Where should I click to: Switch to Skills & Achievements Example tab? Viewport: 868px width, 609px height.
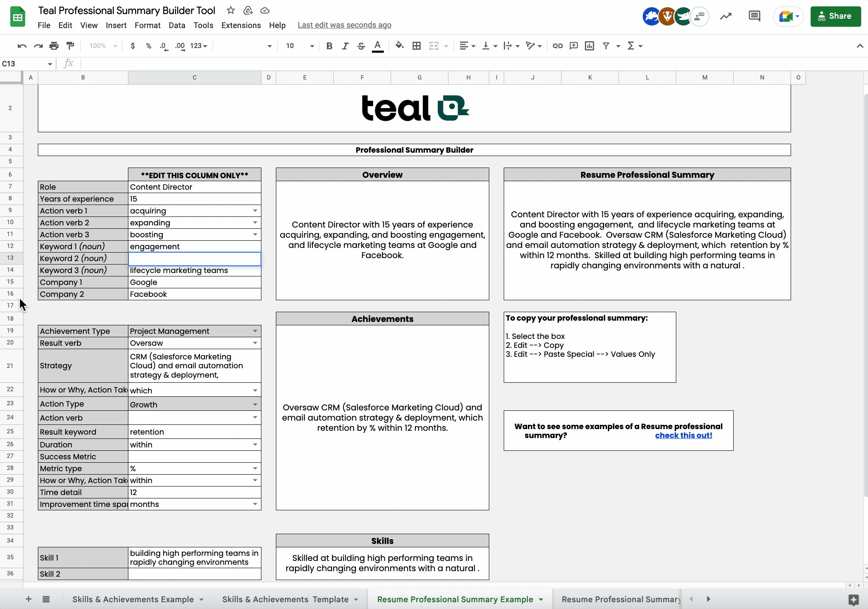(138, 599)
